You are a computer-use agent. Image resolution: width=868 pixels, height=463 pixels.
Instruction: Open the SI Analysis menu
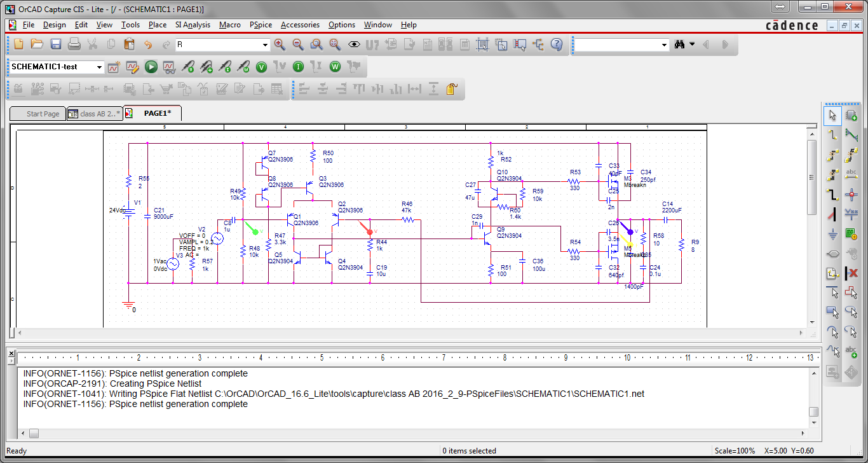193,25
